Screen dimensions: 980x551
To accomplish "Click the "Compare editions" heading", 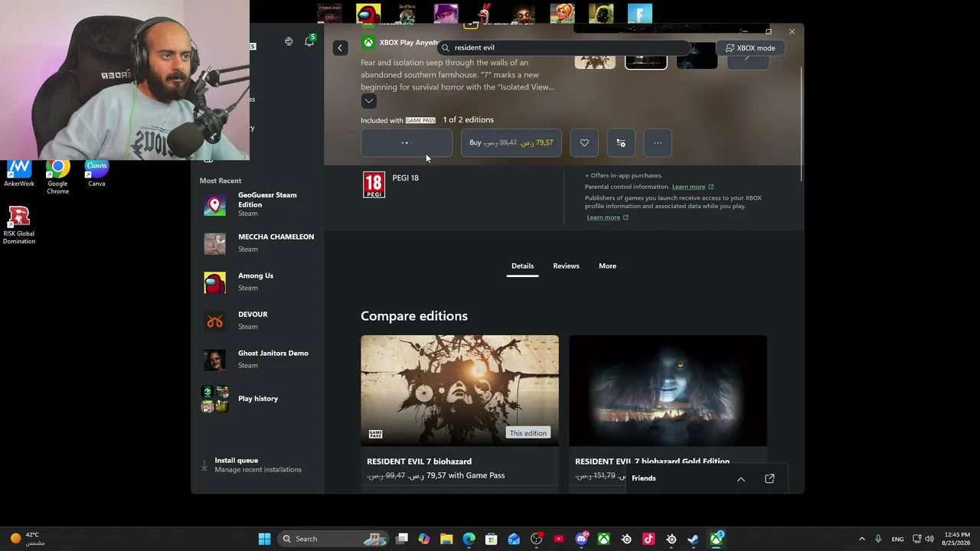I will (414, 316).
